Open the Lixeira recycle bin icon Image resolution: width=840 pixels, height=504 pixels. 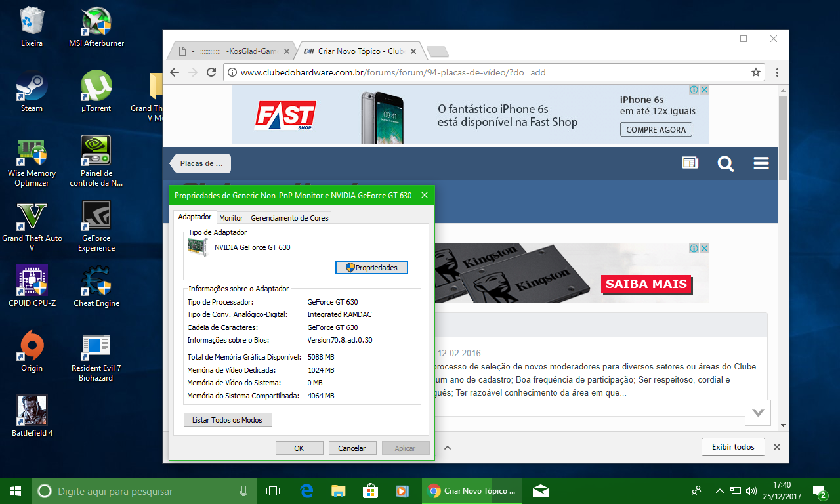pyautogui.click(x=31, y=26)
